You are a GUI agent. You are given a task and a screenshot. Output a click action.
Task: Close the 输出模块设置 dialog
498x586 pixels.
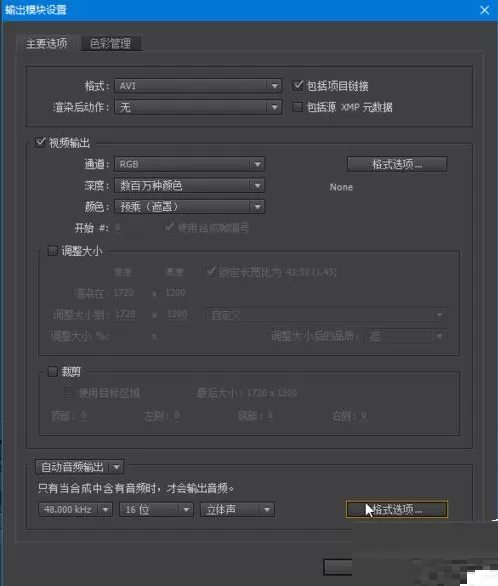pos(485,10)
